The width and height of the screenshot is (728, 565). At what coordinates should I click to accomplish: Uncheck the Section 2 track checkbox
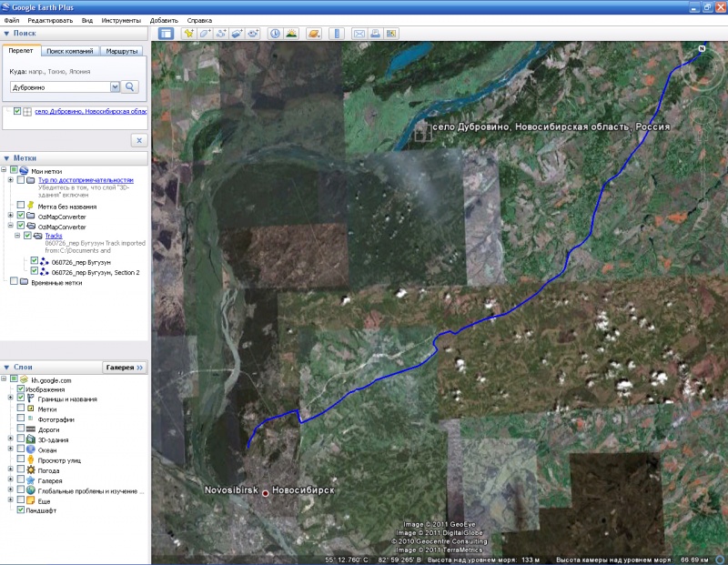(35, 270)
